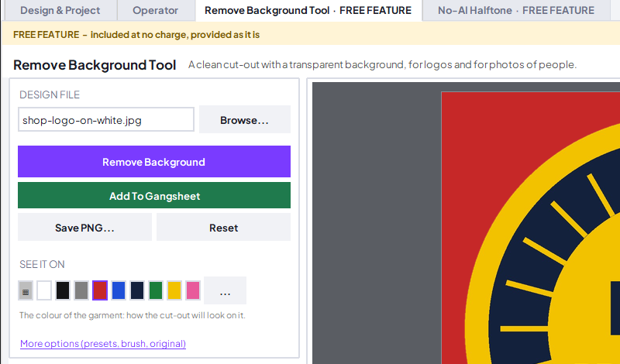The image size is (620, 364).
Task: Choose the green garment colour swatch
Action: [x=156, y=291]
